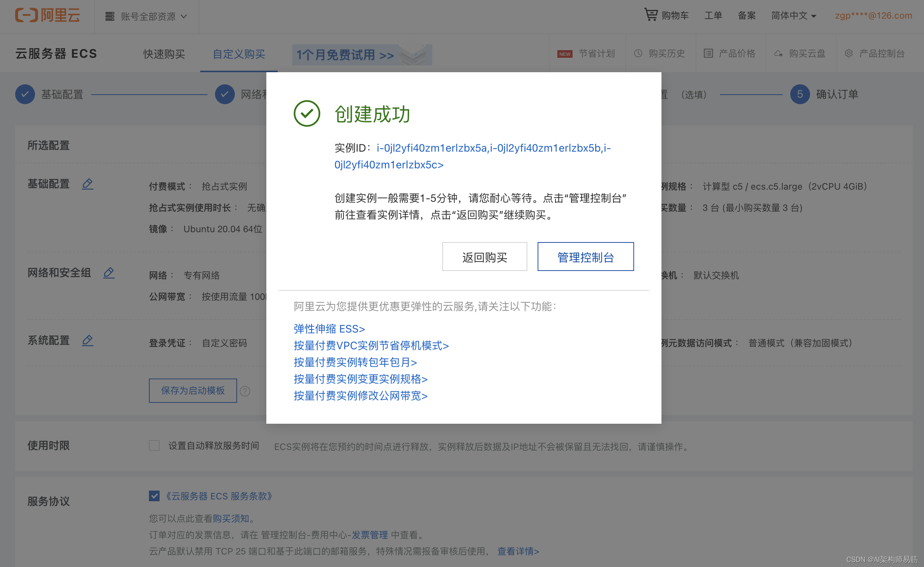Image resolution: width=924 pixels, height=567 pixels.
Task: Click 产品控制台 in the toolbar
Action: coord(881,54)
